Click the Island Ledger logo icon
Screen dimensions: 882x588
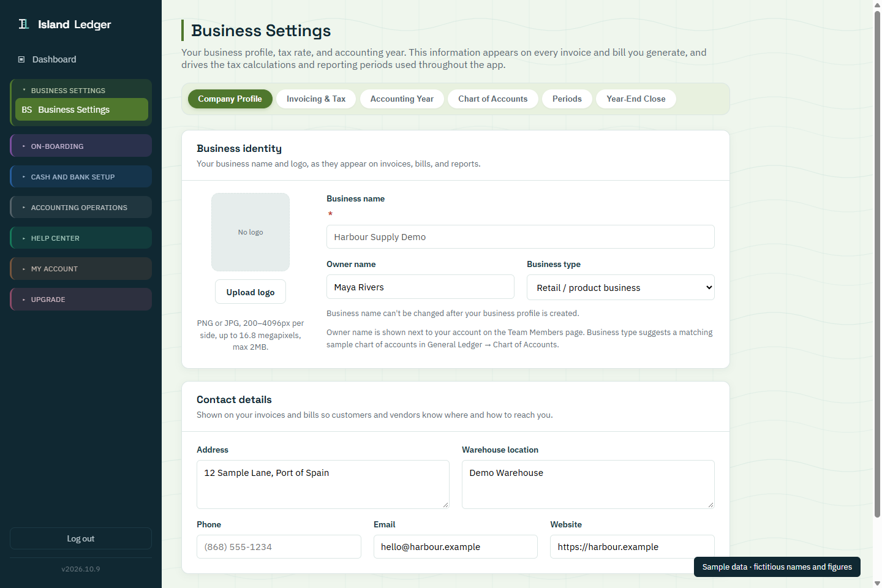click(x=24, y=24)
